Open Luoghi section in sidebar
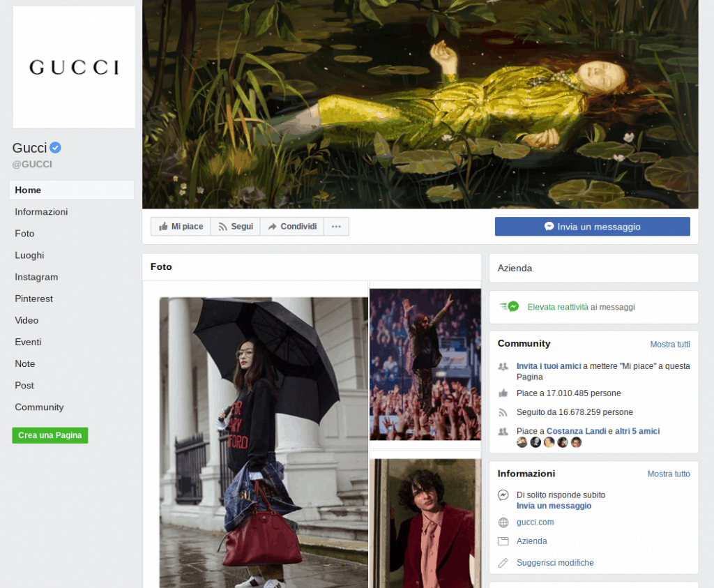 [x=29, y=255]
